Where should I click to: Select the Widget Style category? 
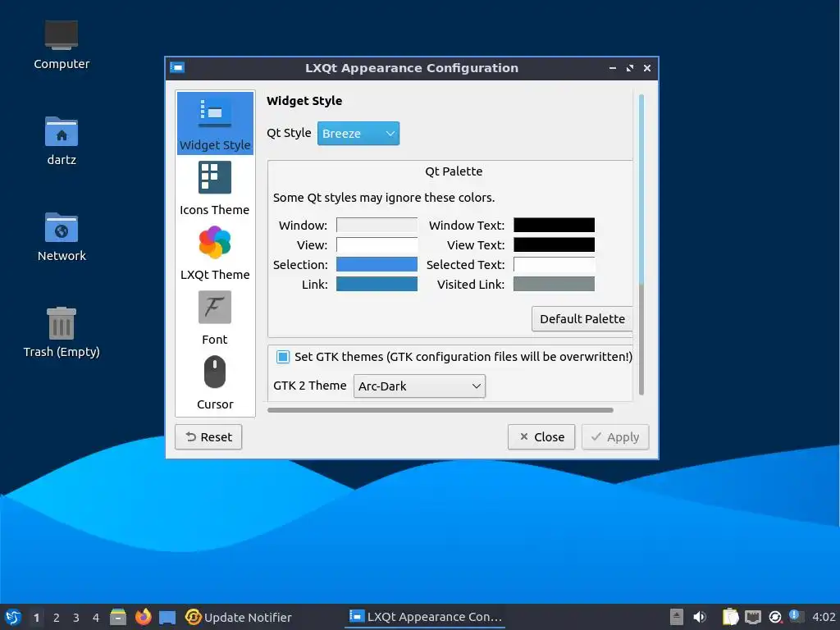215,123
